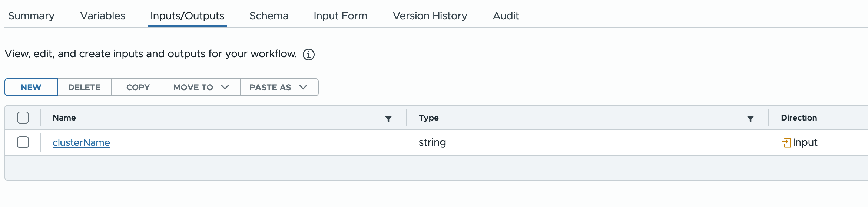Expand the MOVE TO dropdown

click(201, 87)
